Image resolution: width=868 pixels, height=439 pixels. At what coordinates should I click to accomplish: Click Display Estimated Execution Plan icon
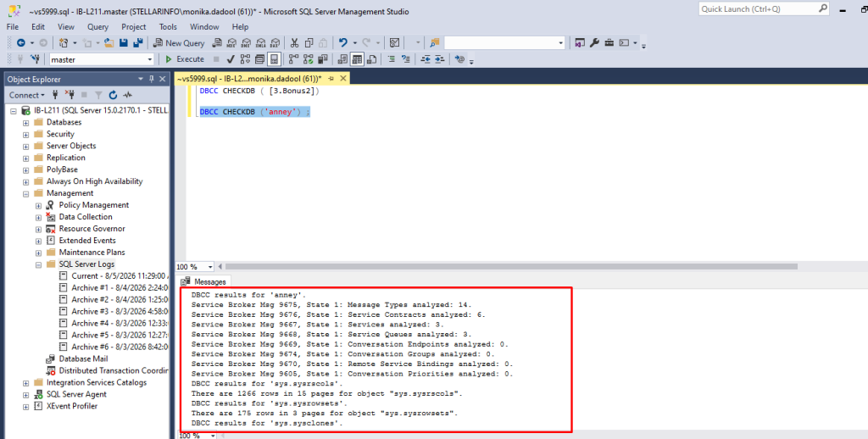245,59
